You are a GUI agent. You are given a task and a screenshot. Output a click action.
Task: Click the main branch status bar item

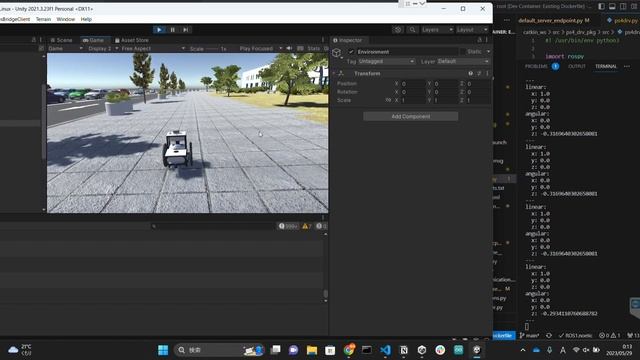point(529,336)
